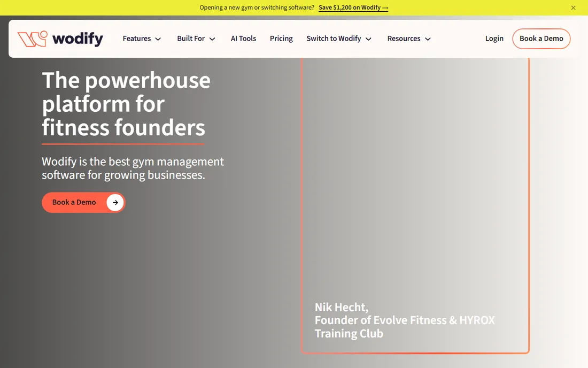588x368 pixels.
Task: Click 'Opening a new gym or switching software?' text
Action: [257, 7]
